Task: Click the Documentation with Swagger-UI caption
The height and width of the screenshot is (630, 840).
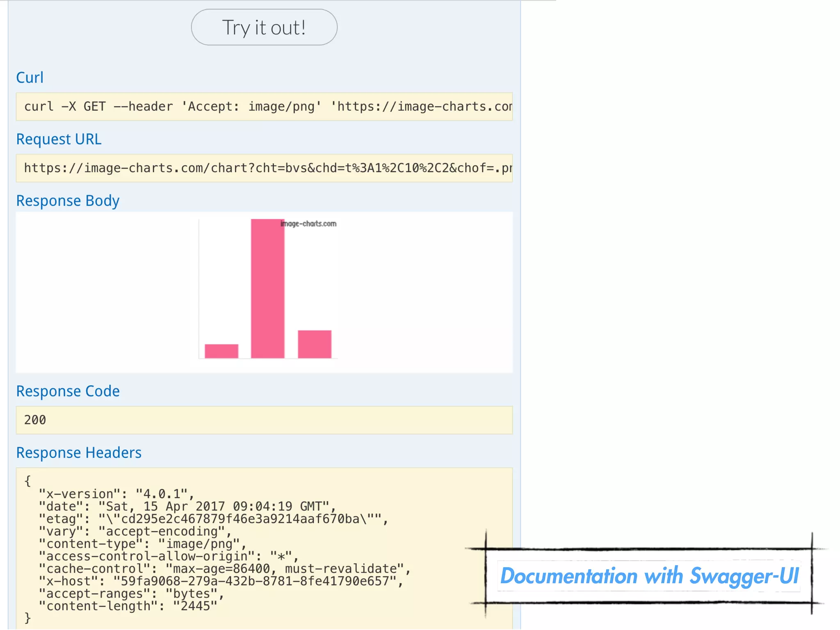Action: click(x=649, y=576)
